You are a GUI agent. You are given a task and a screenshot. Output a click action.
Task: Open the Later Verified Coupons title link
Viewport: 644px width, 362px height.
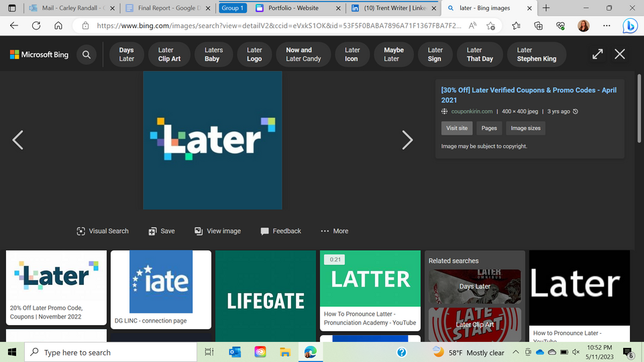click(529, 95)
